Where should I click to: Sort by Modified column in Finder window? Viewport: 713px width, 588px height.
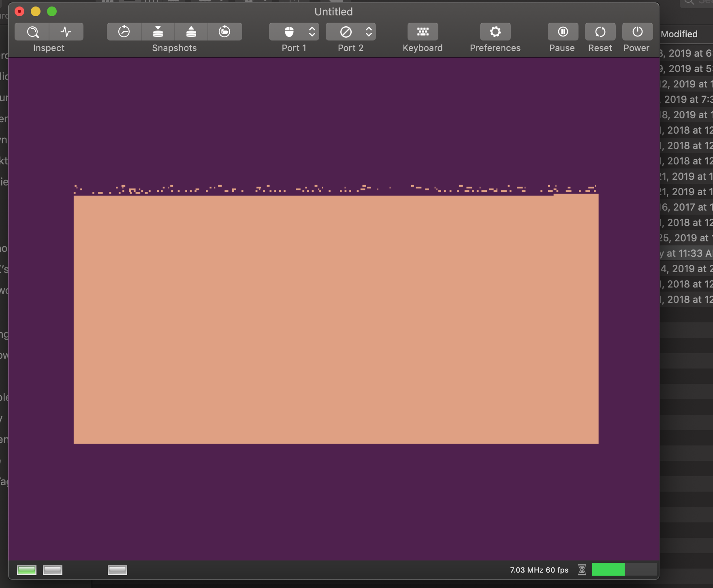(679, 34)
